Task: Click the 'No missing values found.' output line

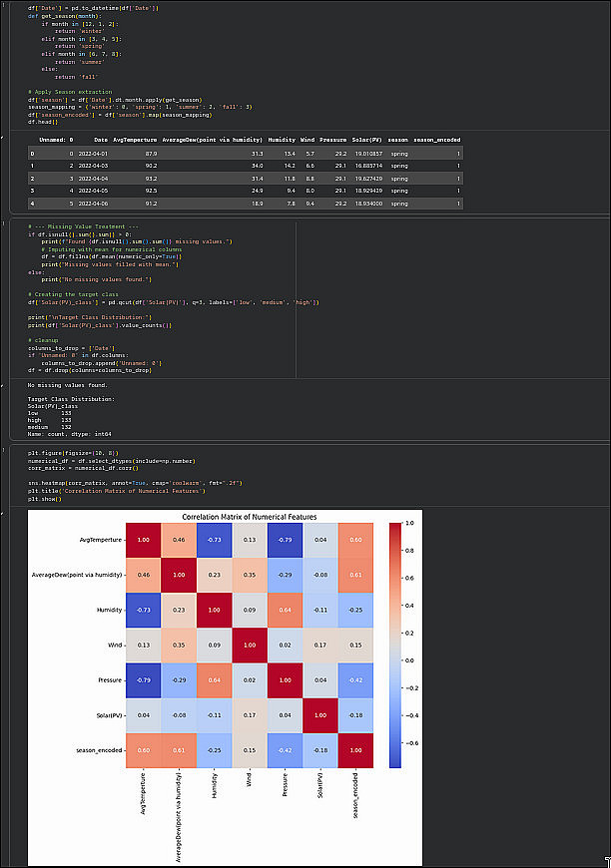Action: click(68, 385)
